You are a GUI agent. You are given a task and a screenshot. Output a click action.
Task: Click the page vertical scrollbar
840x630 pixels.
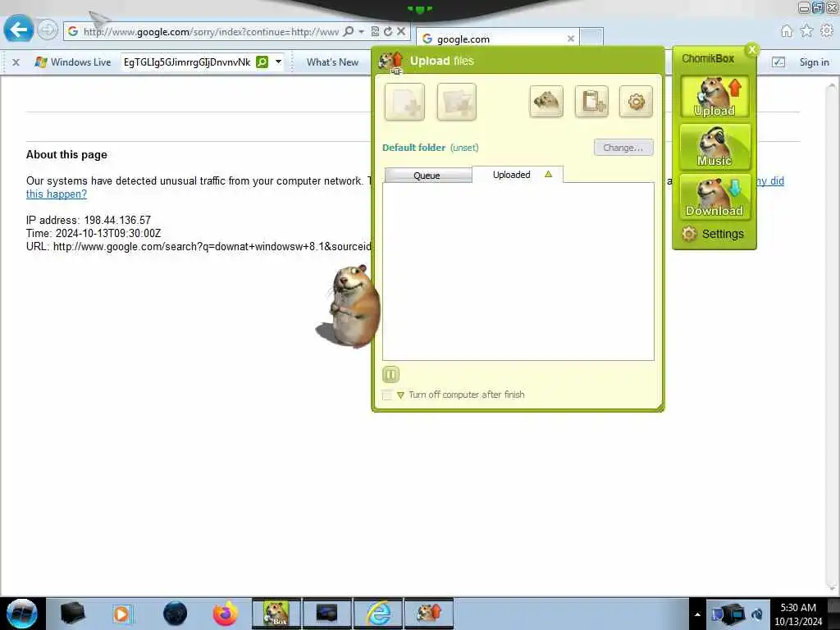(x=832, y=335)
